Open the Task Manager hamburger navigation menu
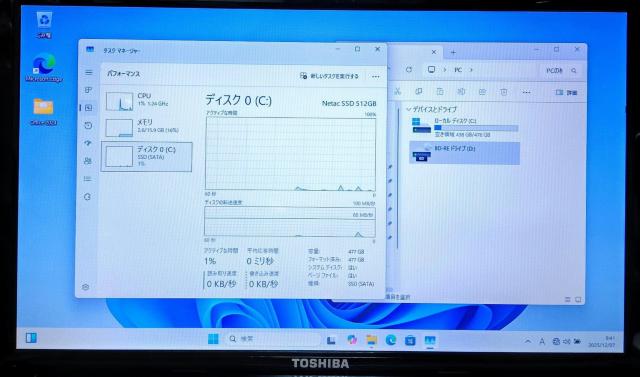Screen dimensions: 640x377 89,73
